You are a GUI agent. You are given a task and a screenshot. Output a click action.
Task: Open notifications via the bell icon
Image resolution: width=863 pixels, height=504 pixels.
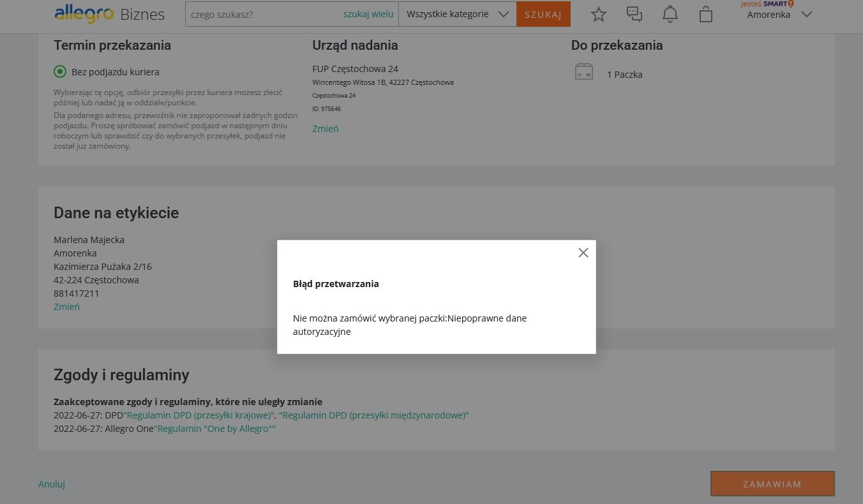670,14
